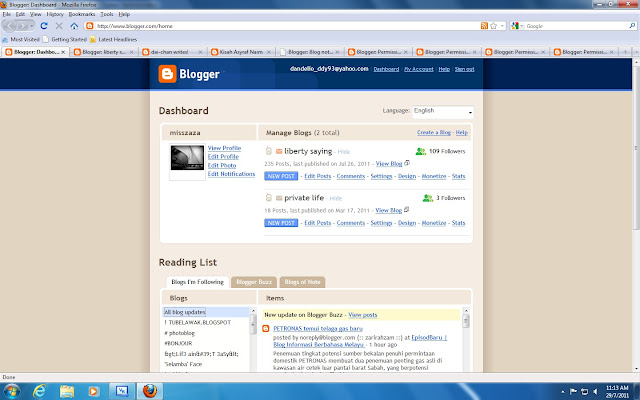Open Settings for liberty saying
The image size is (640, 400).
point(381,176)
